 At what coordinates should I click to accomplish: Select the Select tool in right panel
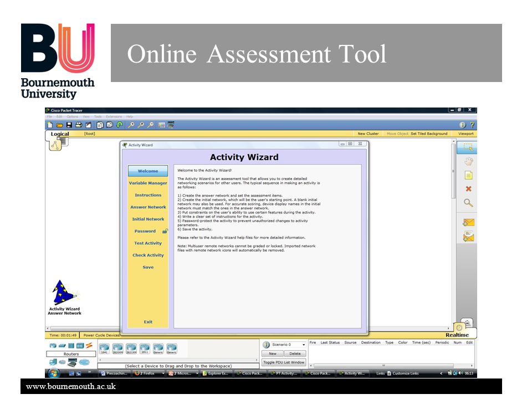tap(468, 147)
